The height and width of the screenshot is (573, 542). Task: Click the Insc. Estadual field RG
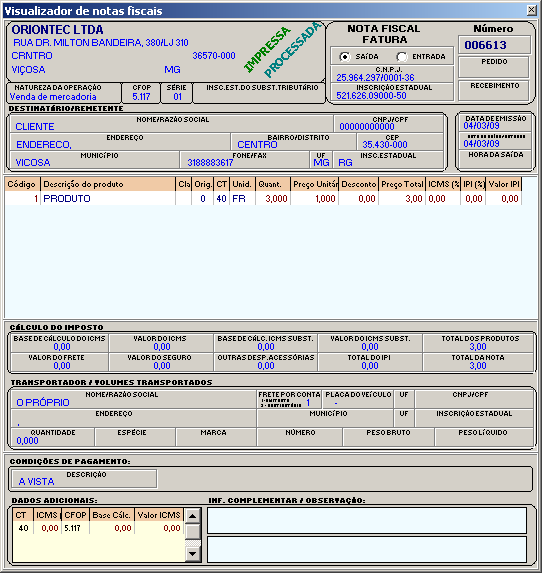tap(388, 159)
